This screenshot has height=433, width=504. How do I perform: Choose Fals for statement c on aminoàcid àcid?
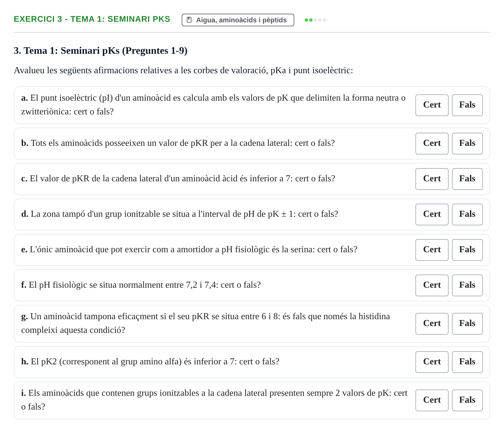pos(467,179)
